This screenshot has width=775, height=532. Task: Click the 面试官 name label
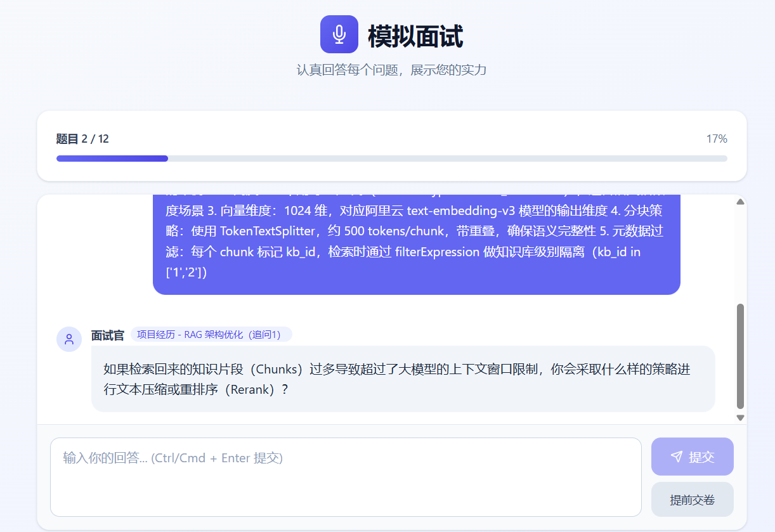[108, 335]
